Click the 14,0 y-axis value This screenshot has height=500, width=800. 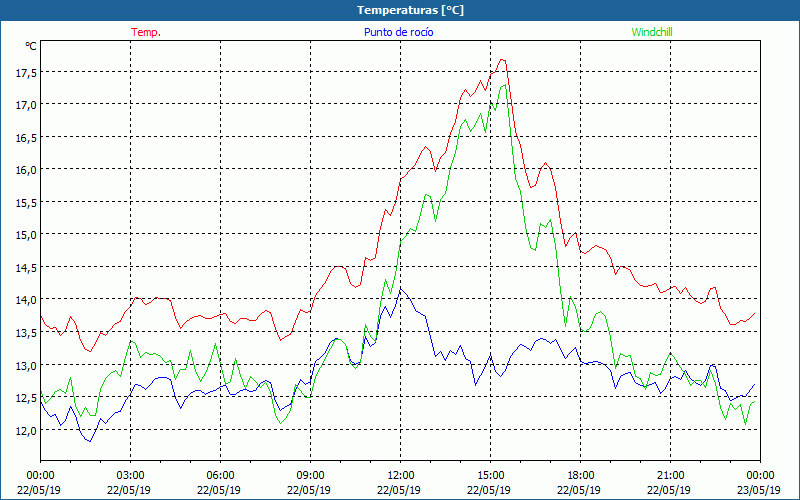coord(26,300)
